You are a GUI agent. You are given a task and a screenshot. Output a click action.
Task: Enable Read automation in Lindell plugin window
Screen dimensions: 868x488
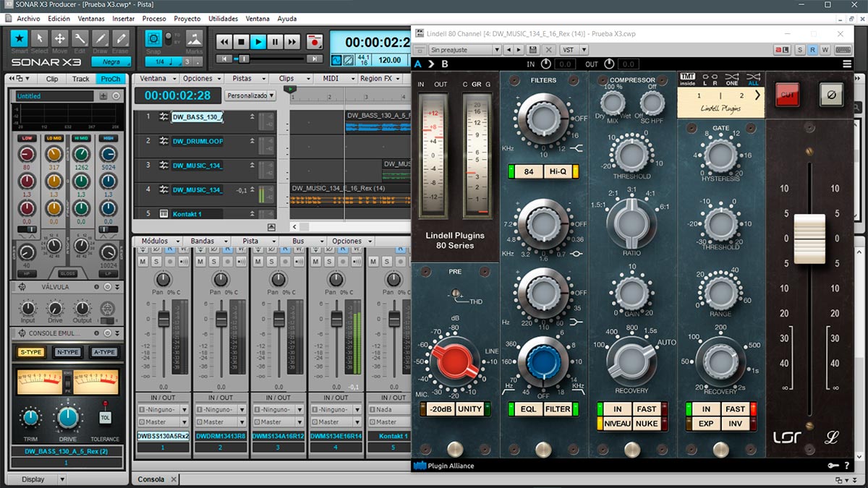click(812, 50)
